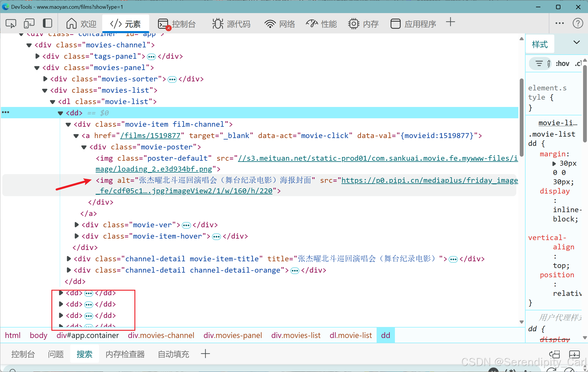Viewport: 588px width, 372px height.
Task: Switch to the Search (搜索) drawer tab
Action: 84,354
